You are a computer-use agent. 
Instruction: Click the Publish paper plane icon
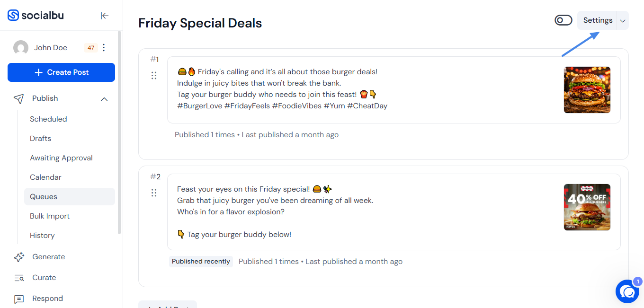(x=18, y=98)
